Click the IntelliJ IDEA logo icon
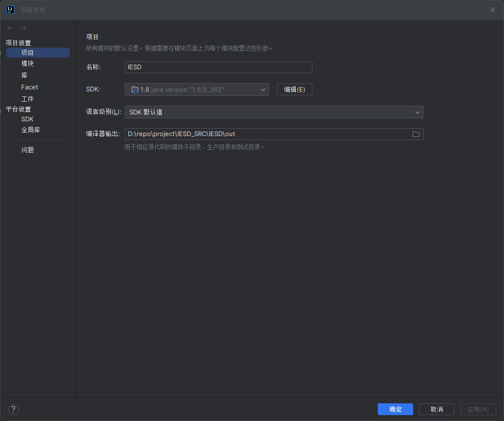504x421 pixels. (x=10, y=10)
